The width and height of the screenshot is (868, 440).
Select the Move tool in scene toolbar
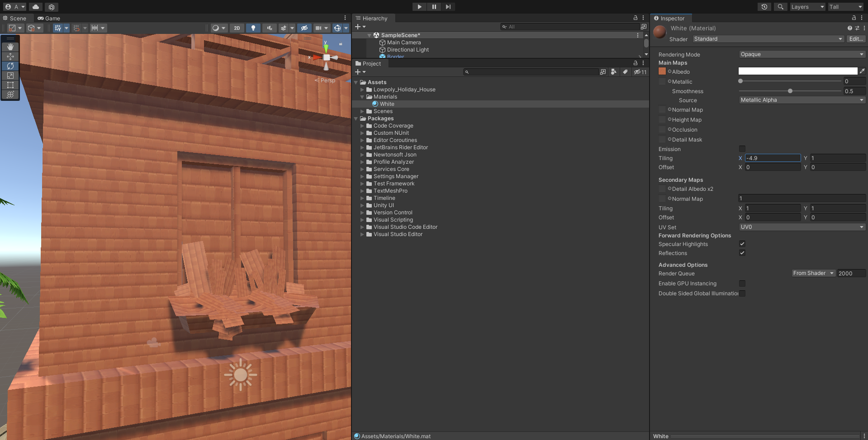[10, 57]
